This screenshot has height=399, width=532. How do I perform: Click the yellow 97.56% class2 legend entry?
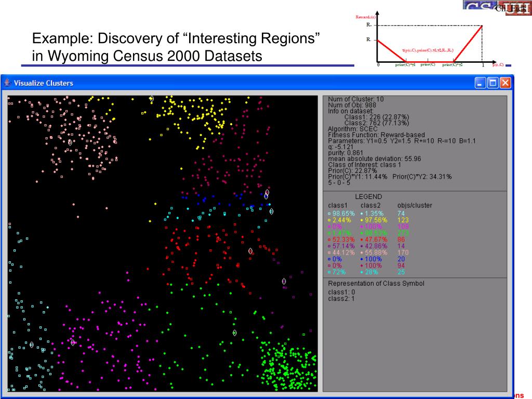(x=374, y=220)
